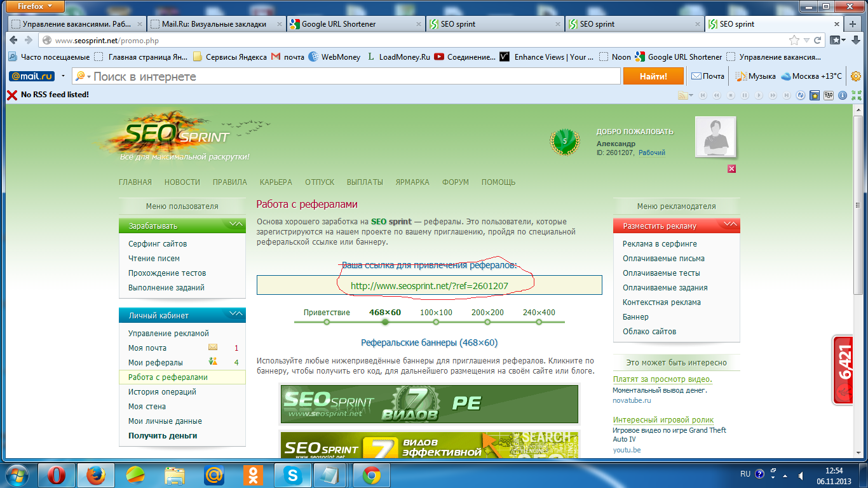Click the Mail.Ru search input field
Image resolution: width=868 pixels, height=488 pixels.
pyautogui.click(x=346, y=76)
